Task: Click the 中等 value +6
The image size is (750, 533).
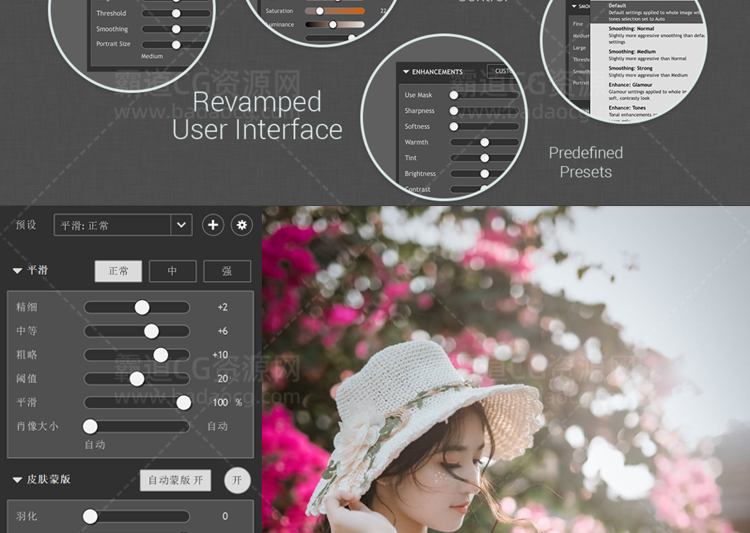Action: coord(222,331)
